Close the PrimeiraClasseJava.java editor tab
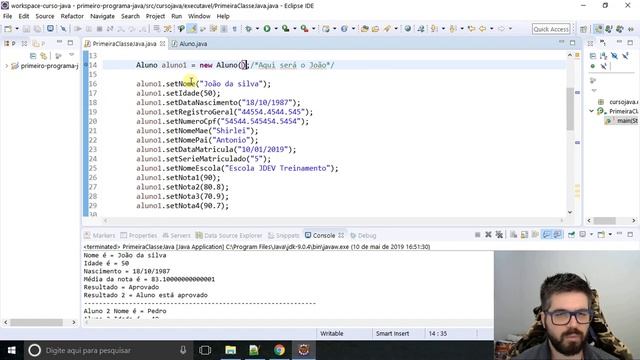 pyautogui.click(x=162, y=43)
